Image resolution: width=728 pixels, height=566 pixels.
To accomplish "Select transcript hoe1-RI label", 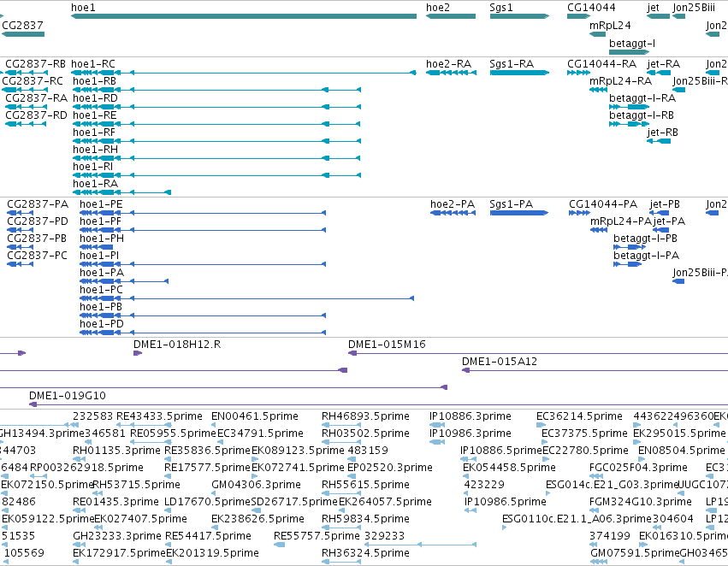I will tap(93, 167).
